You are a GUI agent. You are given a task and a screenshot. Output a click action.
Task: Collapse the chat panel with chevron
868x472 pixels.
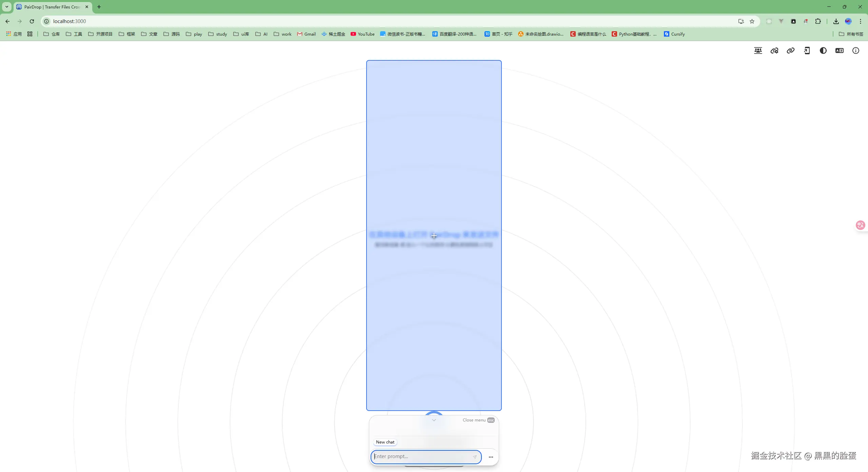pos(434,420)
